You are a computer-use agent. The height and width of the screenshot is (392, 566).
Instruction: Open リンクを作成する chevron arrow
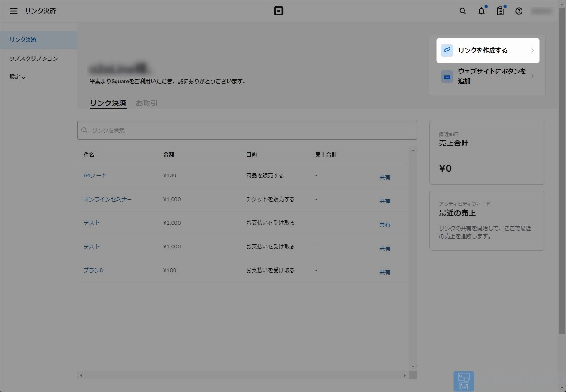[532, 51]
